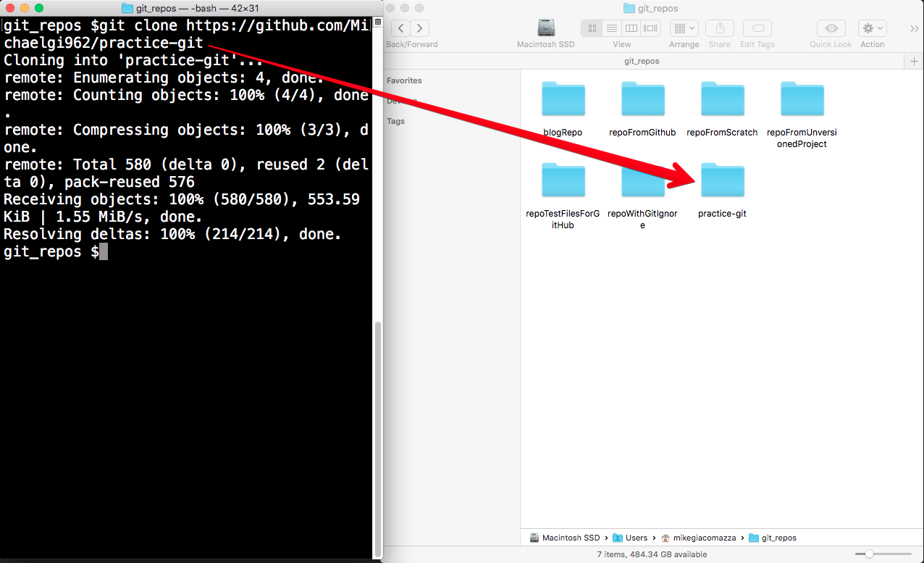Click Users in the path bar
This screenshot has height=563, width=924.
click(x=636, y=538)
